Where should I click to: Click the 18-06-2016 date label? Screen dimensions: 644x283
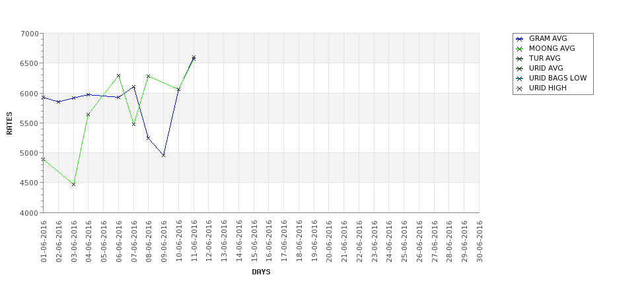[299, 241]
